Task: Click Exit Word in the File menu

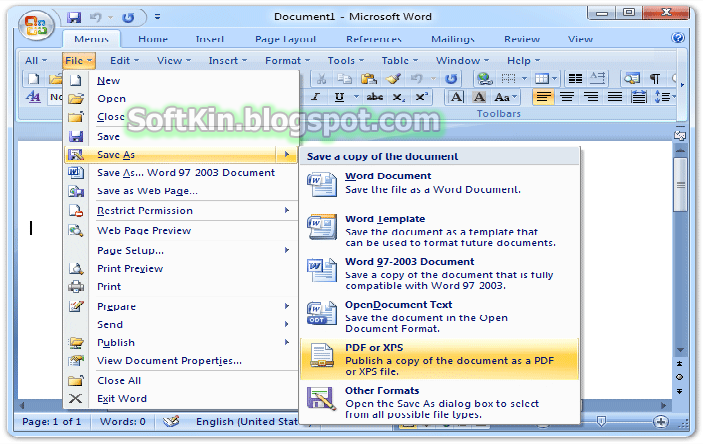Action: [181, 399]
